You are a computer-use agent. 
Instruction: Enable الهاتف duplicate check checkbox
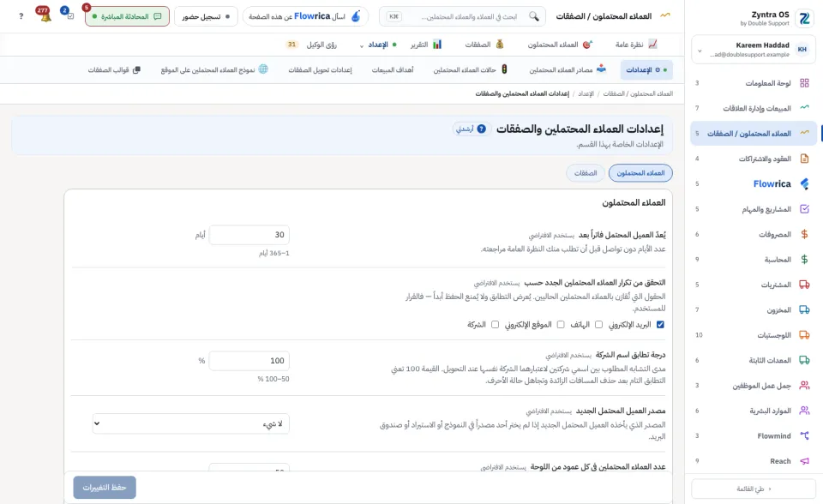599,325
